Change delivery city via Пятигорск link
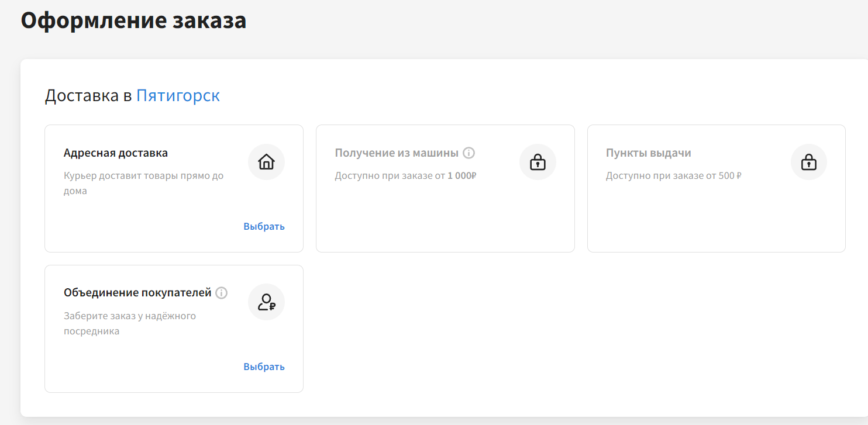Viewport: 868px width, 425px height. coord(178,96)
